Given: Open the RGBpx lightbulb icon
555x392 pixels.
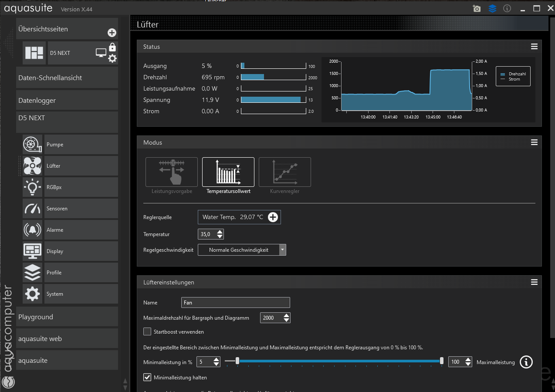Looking at the screenshot, I should 32,187.
